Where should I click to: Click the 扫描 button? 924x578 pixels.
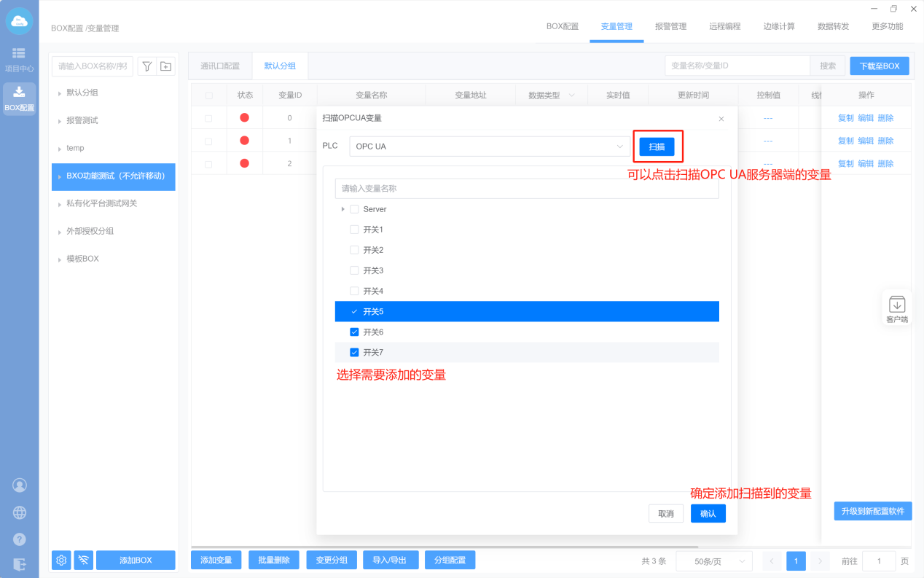(x=657, y=147)
